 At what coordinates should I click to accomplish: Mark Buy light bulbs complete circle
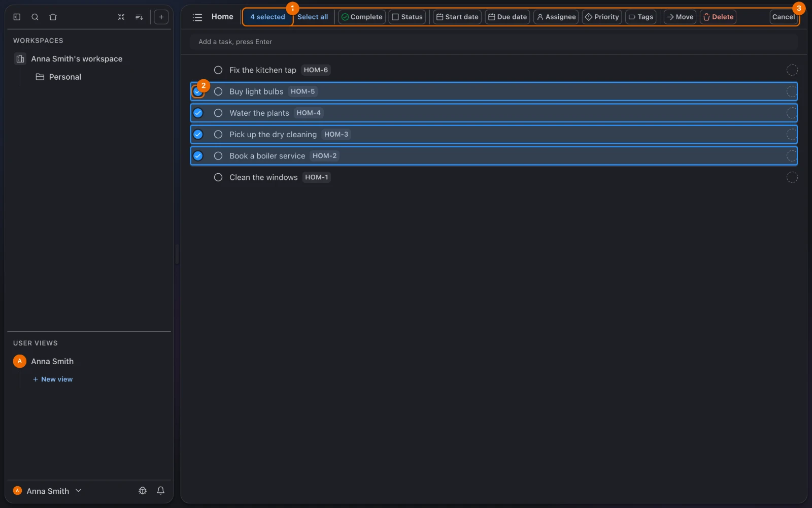pyautogui.click(x=218, y=91)
